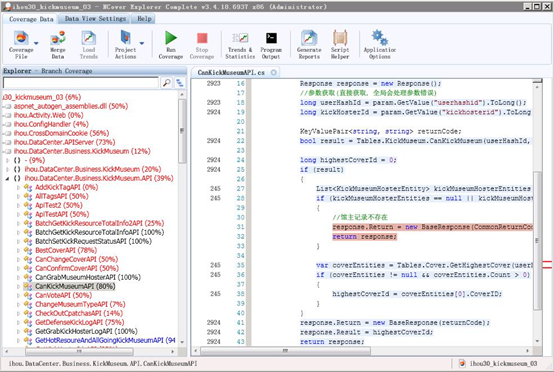The image size is (554, 372).
Task: Collapse the ihou.DataCenter.Business.KickMuseum.API namespace
Action: click(x=7, y=178)
